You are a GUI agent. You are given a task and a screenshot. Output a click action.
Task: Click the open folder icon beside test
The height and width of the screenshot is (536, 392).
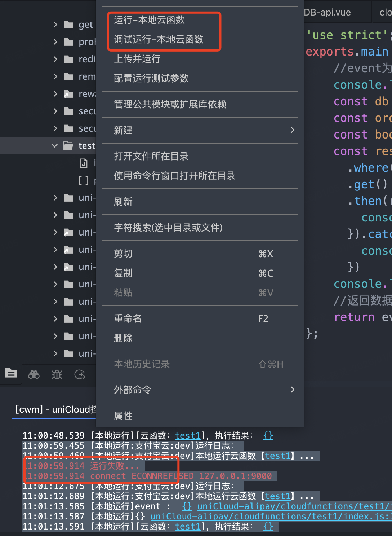tap(68, 146)
